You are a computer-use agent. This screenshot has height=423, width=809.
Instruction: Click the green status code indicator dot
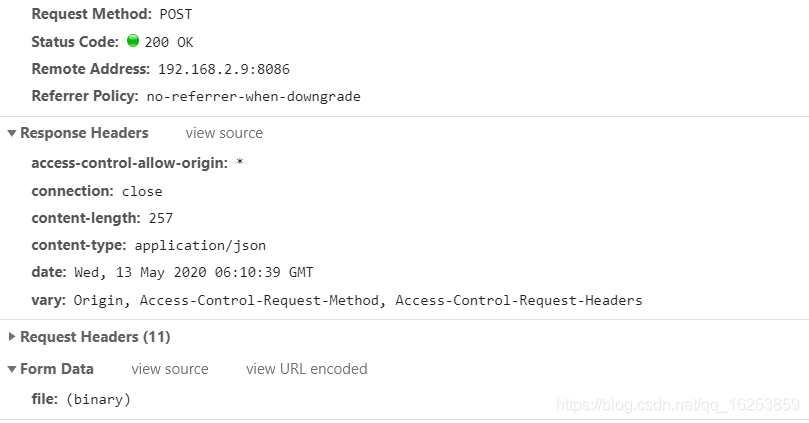tap(133, 41)
